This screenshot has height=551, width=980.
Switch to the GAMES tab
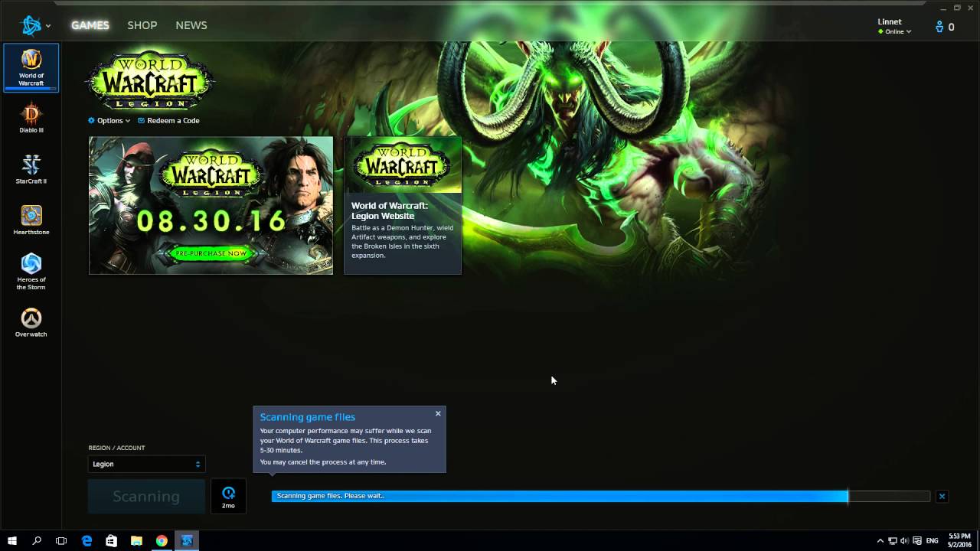[x=90, y=25]
